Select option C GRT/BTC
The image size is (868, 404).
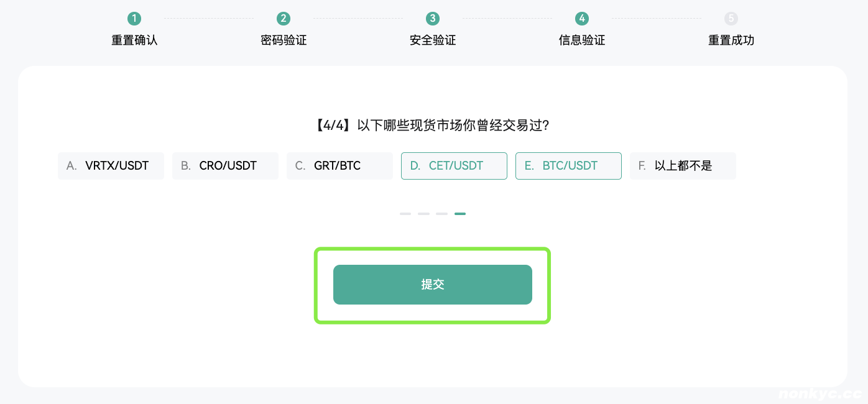(339, 165)
